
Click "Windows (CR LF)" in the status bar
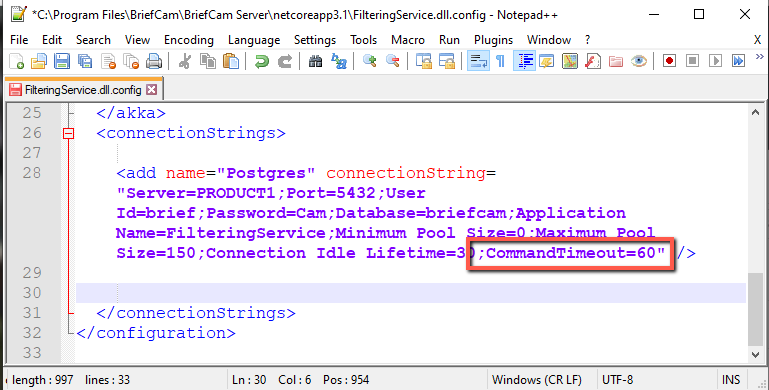[537, 380]
